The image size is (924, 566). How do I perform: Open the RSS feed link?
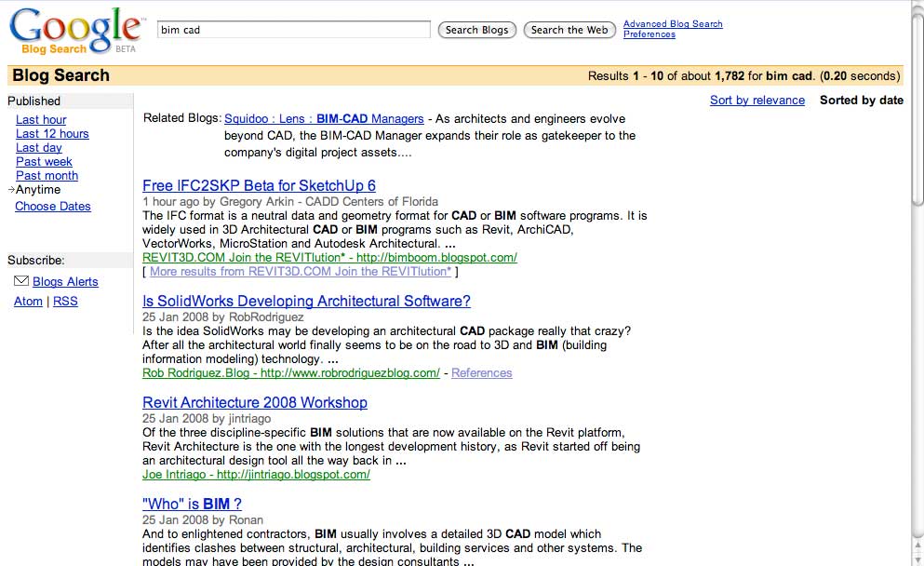pyautogui.click(x=65, y=302)
